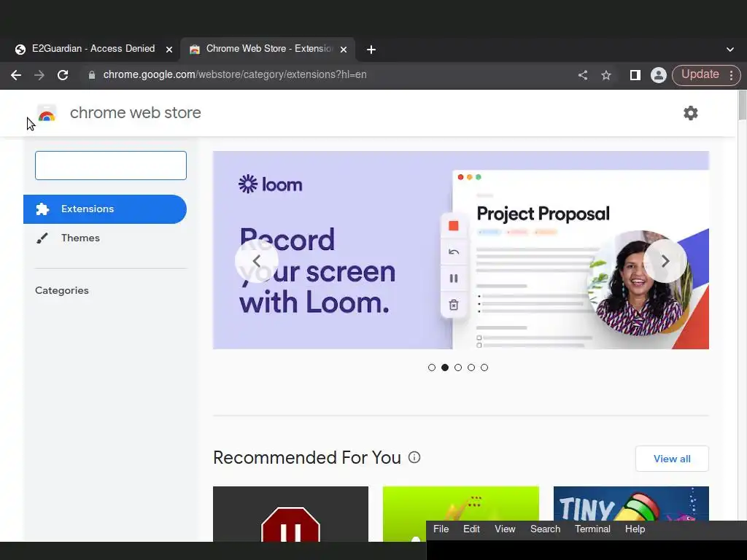
Task: Open the File menu in terminal
Action: (x=441, y=529)
